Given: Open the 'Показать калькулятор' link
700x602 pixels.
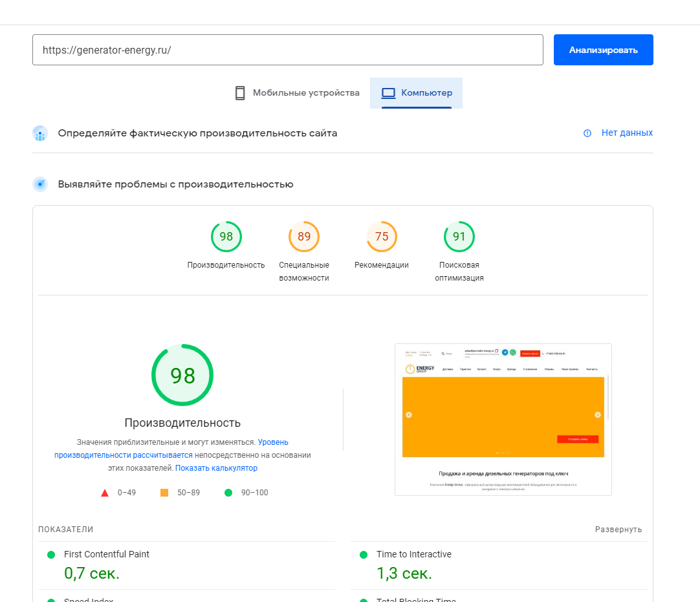Looking at the screenshot, I should (216, 468).
